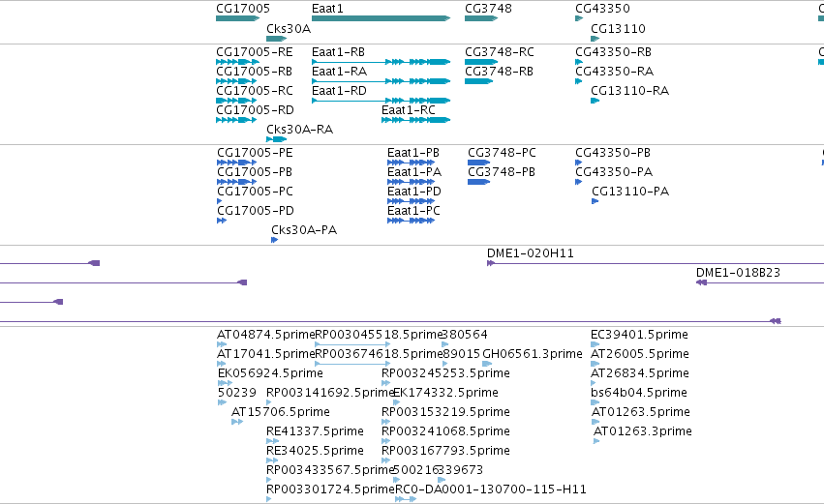The width and height of the screenshot is (824, 504).
Task: Select the Cks30A-PA protein
Action: [274, 241]
